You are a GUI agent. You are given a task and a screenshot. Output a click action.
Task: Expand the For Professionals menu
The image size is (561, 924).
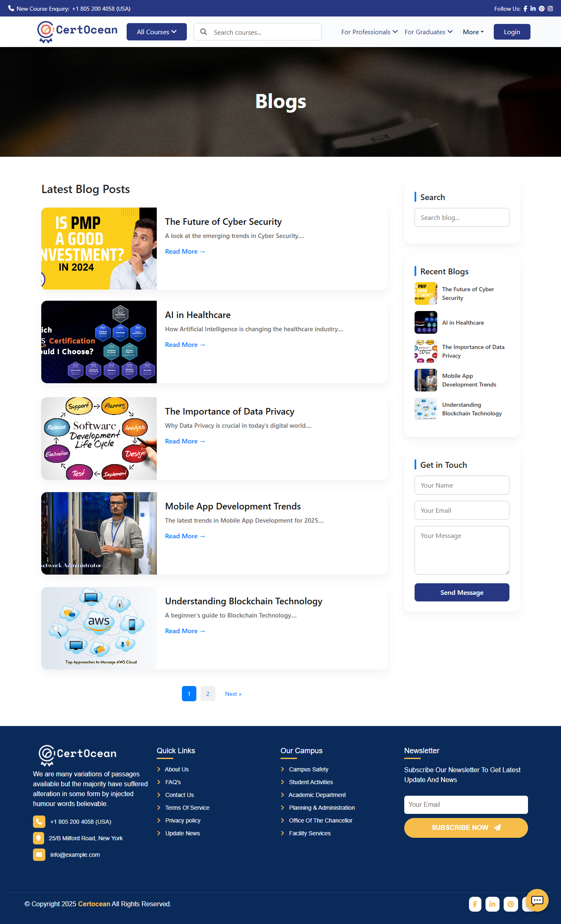[369, 32]
